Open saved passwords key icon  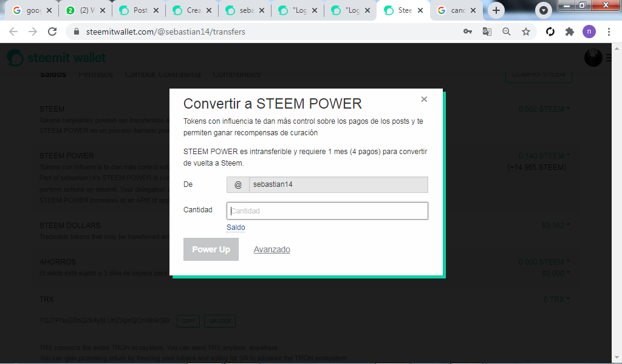[x=468, y=32]
